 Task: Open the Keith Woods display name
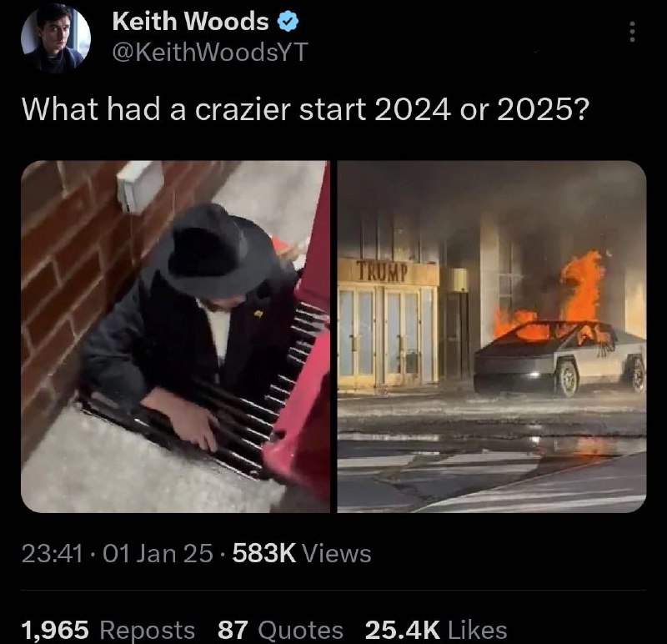[x=190, y=22]
